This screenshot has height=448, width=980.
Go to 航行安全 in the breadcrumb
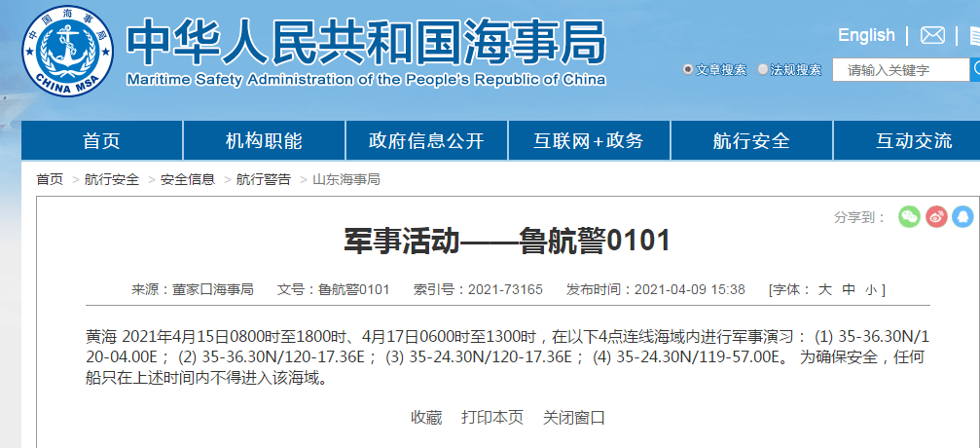point(112,179)
